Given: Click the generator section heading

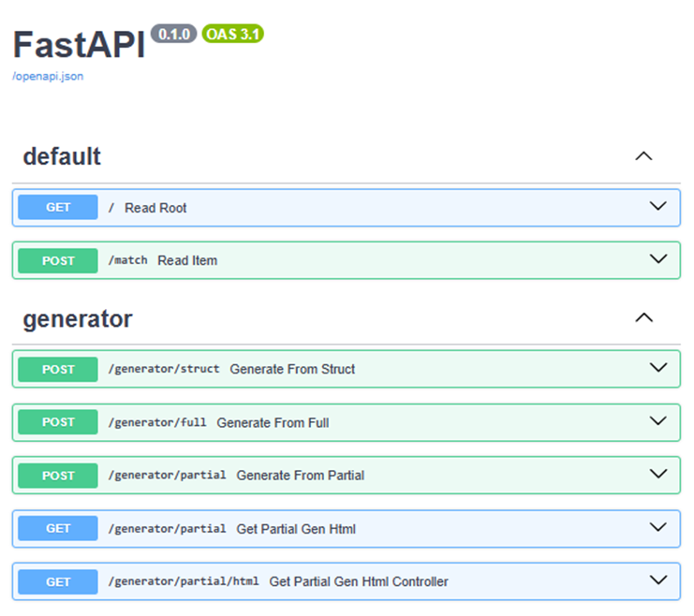Looking at the screenshot, I should tap(78, 319).
